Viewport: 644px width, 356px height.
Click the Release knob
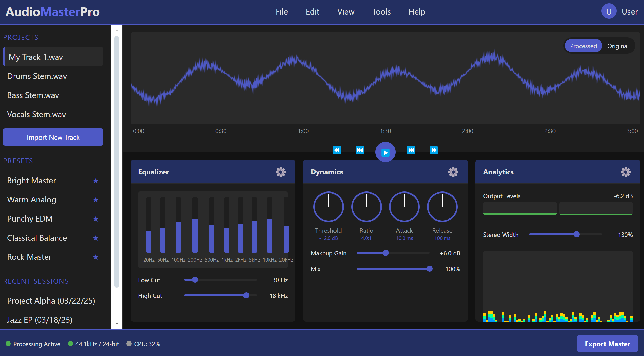coord(442,207)
